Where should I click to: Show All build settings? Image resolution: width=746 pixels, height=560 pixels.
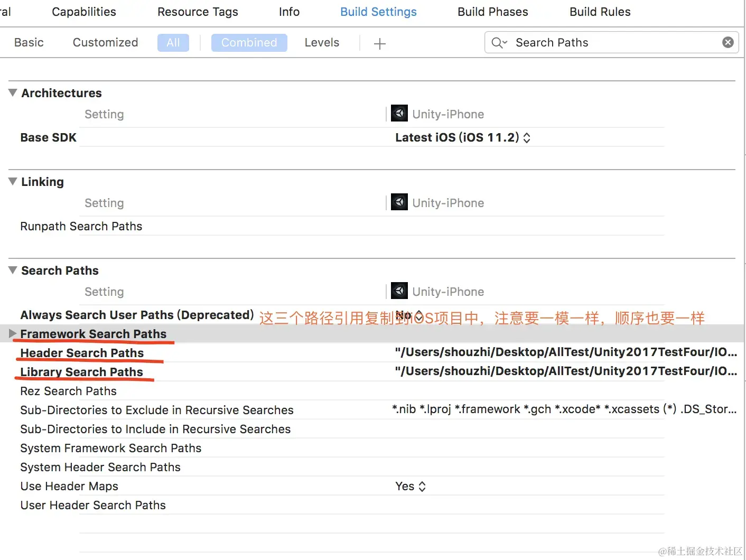point(173,42)
